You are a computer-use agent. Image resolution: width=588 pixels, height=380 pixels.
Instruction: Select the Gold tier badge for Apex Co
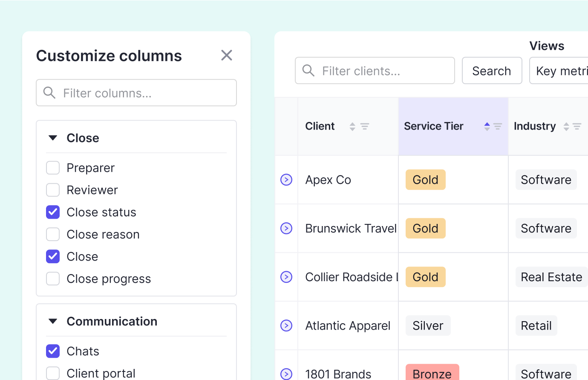[x=425, y=180]
